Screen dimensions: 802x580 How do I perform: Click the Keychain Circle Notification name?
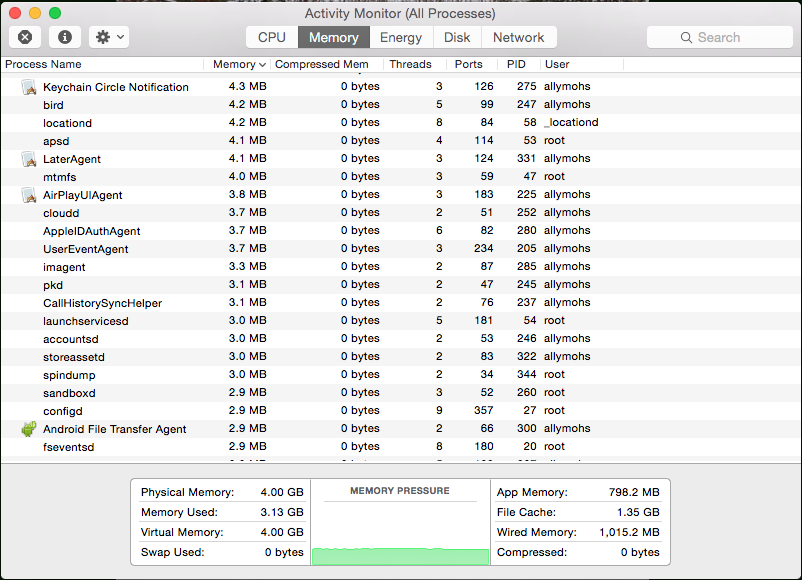[x=116, y=87]
